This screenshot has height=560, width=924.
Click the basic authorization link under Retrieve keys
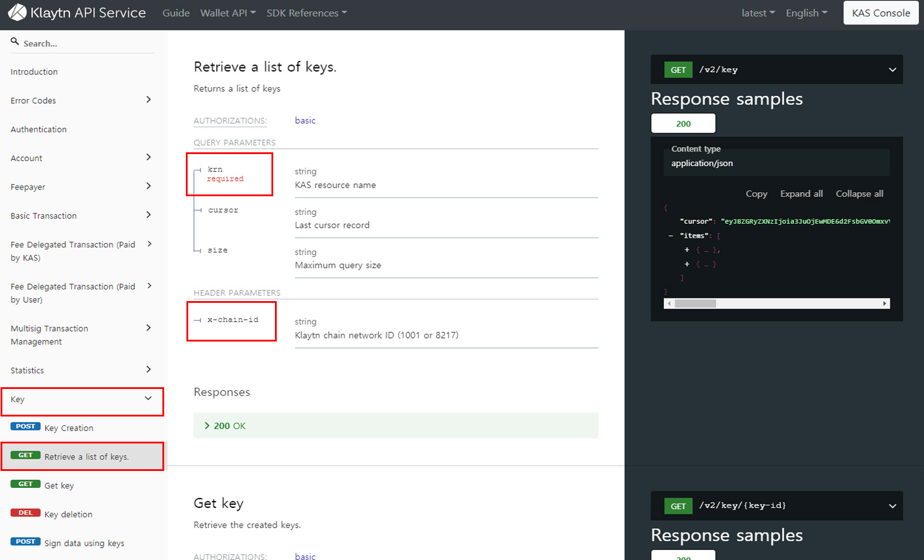(305, 120)
